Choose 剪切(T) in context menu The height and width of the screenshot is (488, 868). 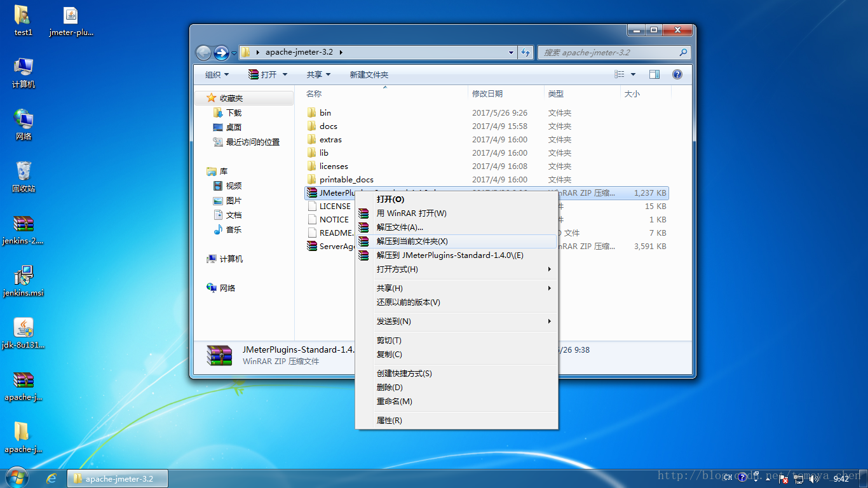tap(456, 340)
